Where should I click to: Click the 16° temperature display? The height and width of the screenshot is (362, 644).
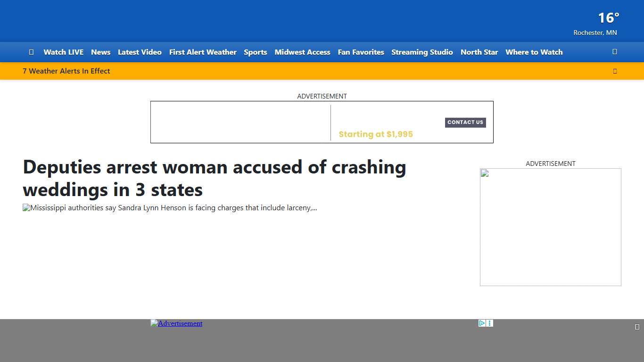click(x=608, y=18)
